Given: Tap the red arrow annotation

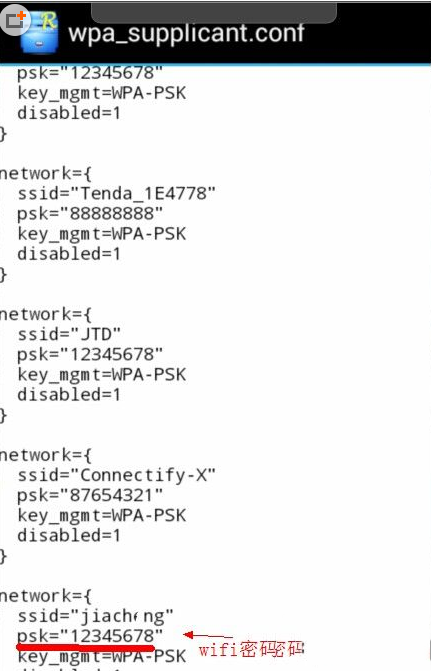Looking at the screenshot, I should (x=208, y=635).
